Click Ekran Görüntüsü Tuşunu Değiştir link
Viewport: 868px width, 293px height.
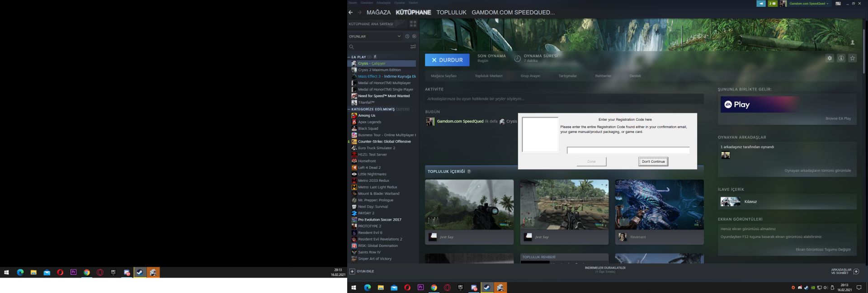tap(823, 250)
